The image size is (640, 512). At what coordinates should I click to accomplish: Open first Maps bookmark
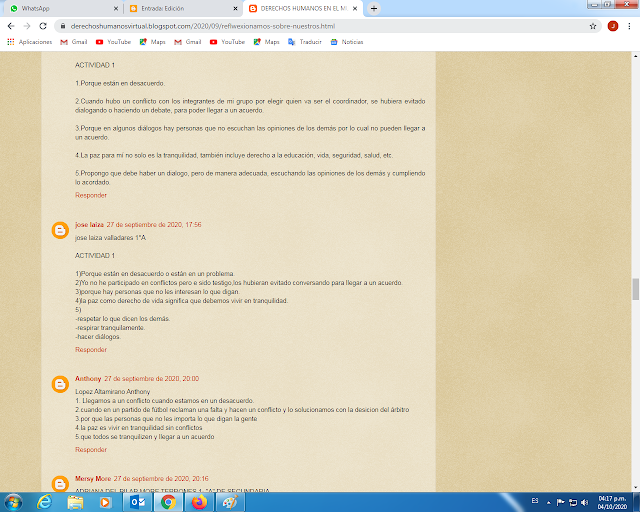pos(152,42)
